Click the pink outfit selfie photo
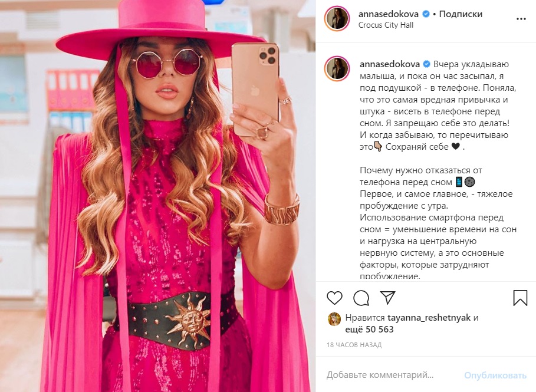Screen dimensions: 536x392 click(157, 196)
